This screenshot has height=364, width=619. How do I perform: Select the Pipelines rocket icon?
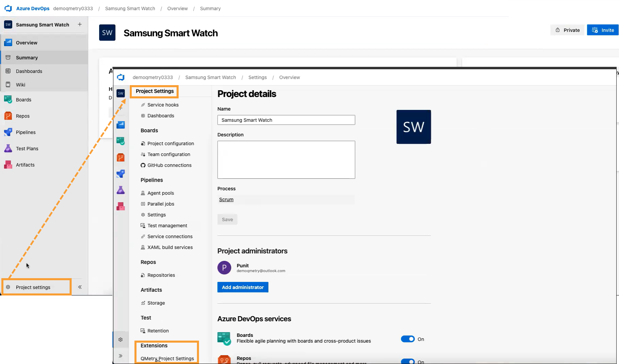(8, 132)
